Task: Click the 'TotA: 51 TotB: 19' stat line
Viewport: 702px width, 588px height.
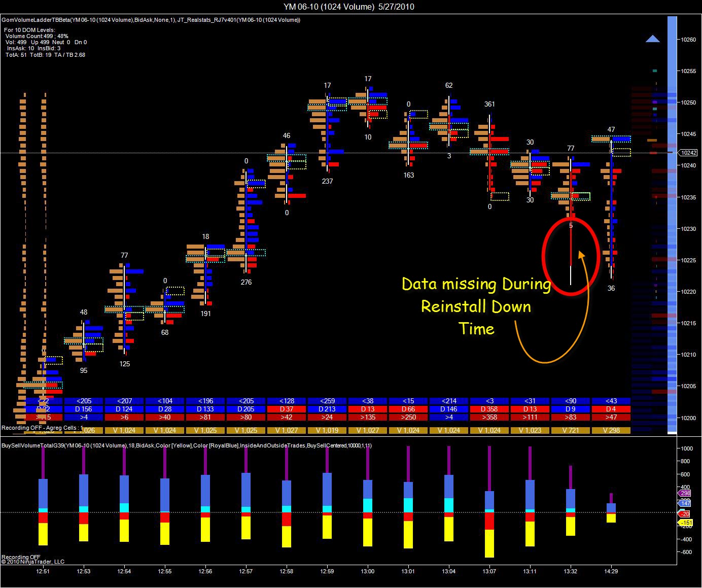Action: [x=45, y=55]
